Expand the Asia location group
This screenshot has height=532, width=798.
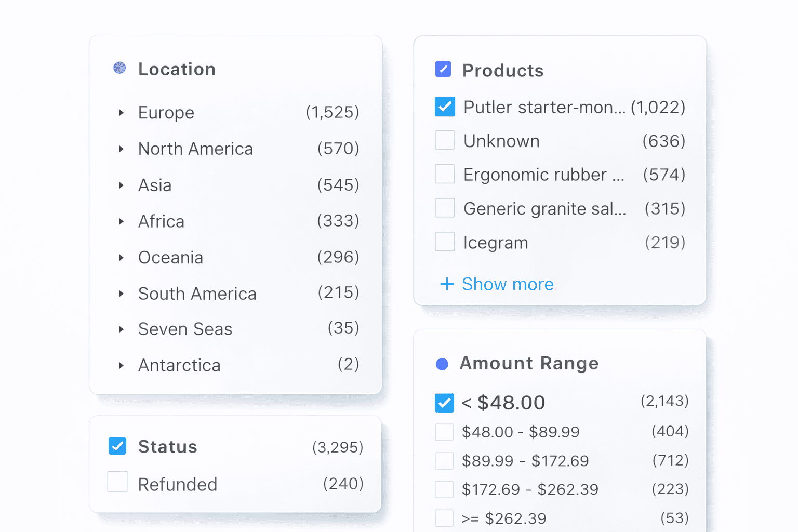121,185
